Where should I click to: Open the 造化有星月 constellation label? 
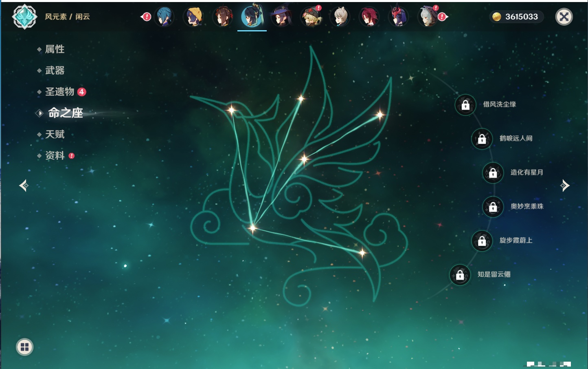527,172
